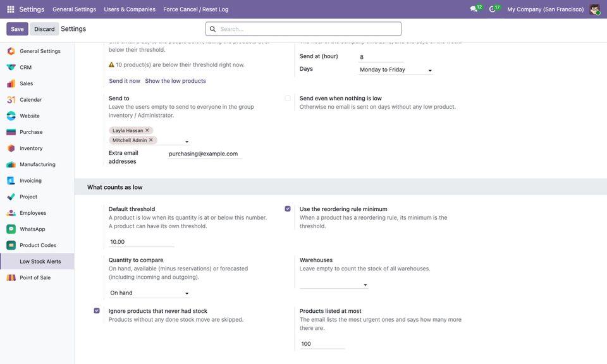Image resolution: width=607 pixels, height=364 pixels.
Task: Edit the Default threshold value field
Action: pyautogui.click(x=141, y=242)
